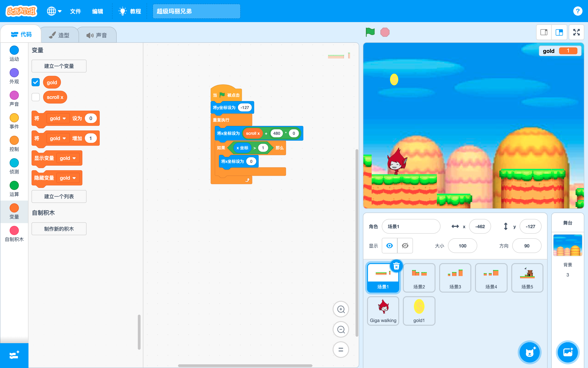Viewport: 588px width, 368px height.
Task: Switch to small stage layout
Action: 544,32
